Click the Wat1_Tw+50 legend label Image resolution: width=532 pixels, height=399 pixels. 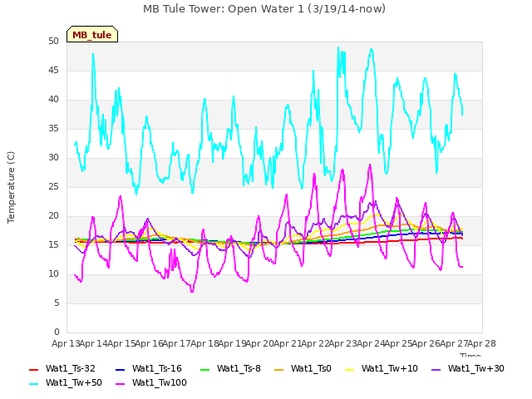click(74, 382)
